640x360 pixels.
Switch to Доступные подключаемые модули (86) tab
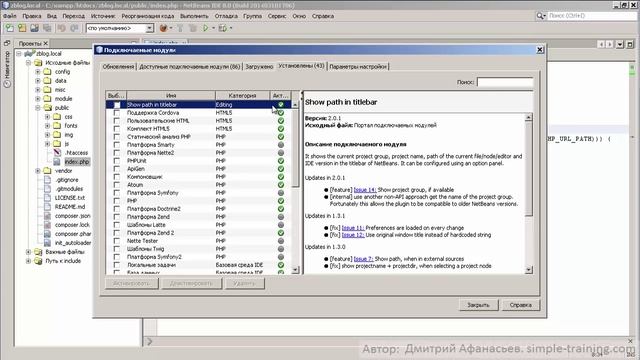click(x=189, y=67)
